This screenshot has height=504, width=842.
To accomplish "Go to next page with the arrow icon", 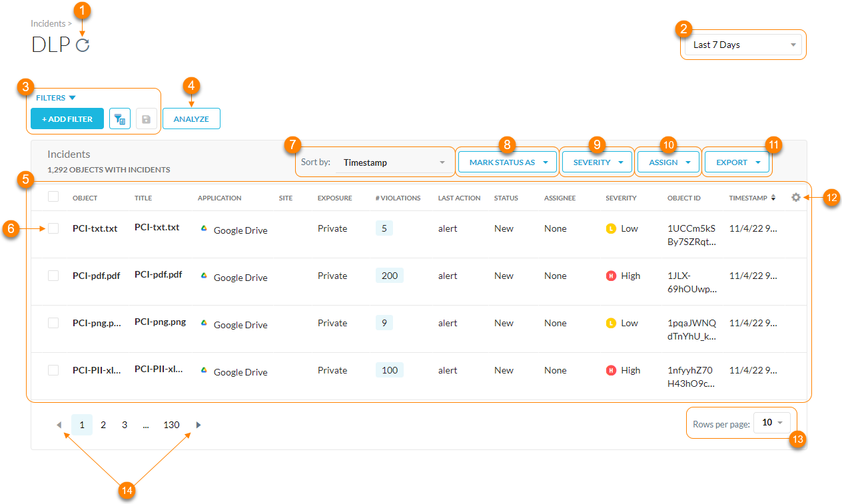I will click(198, 424).
